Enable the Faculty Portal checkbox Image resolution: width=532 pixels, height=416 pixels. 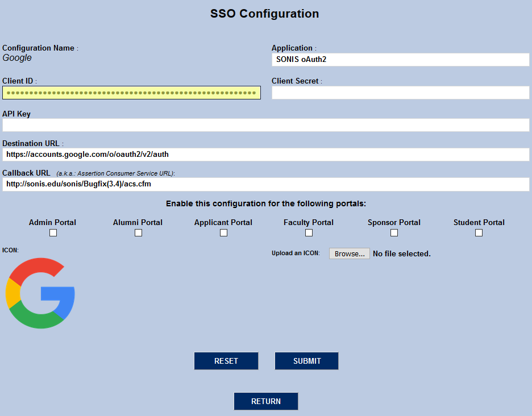point(309,232)
